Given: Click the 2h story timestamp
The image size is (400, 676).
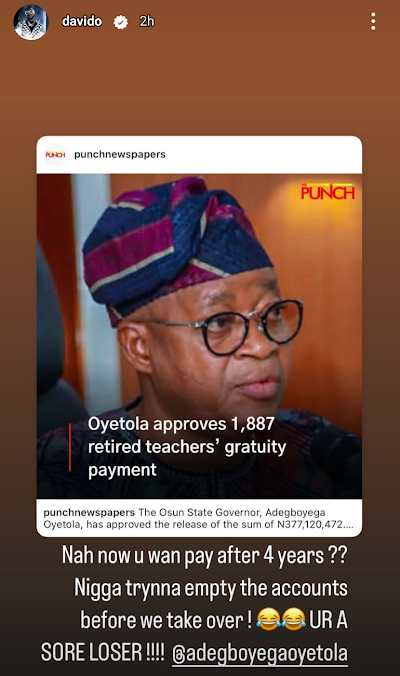Looking at the screenshot, I should tap(147, 21).
